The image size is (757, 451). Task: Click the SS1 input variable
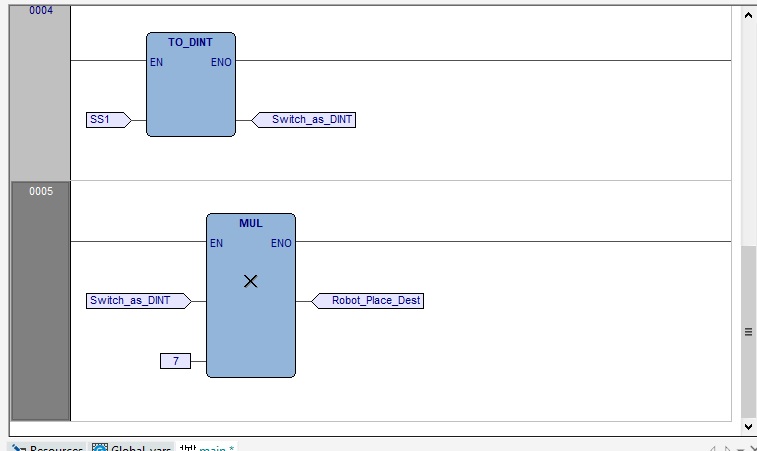pyautogui.click(x=108, y=120)
